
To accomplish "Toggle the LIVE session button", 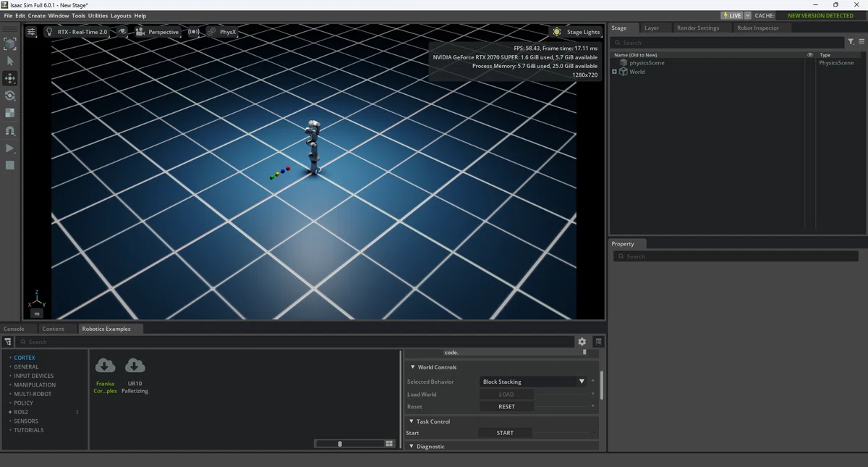I will coord(732,15).
